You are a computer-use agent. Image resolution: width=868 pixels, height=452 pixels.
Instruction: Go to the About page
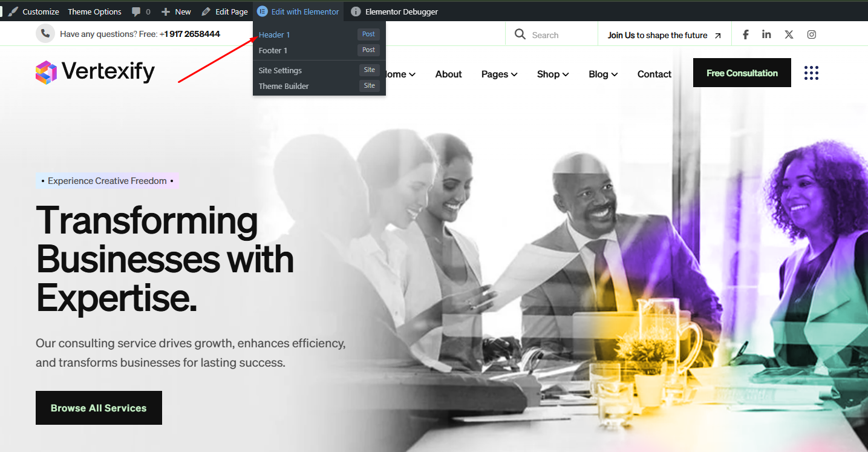(x=448, y=74)
